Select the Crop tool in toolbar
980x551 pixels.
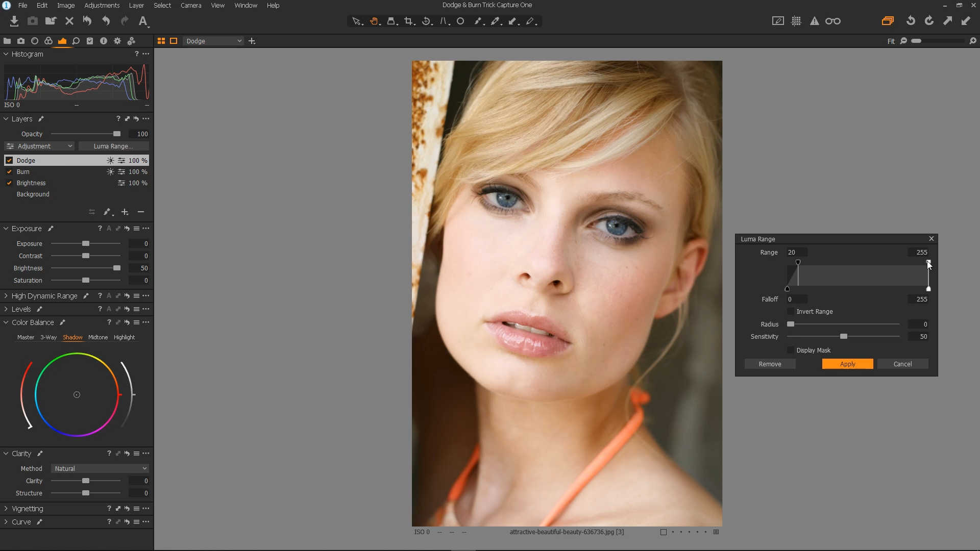pos(408,21)
